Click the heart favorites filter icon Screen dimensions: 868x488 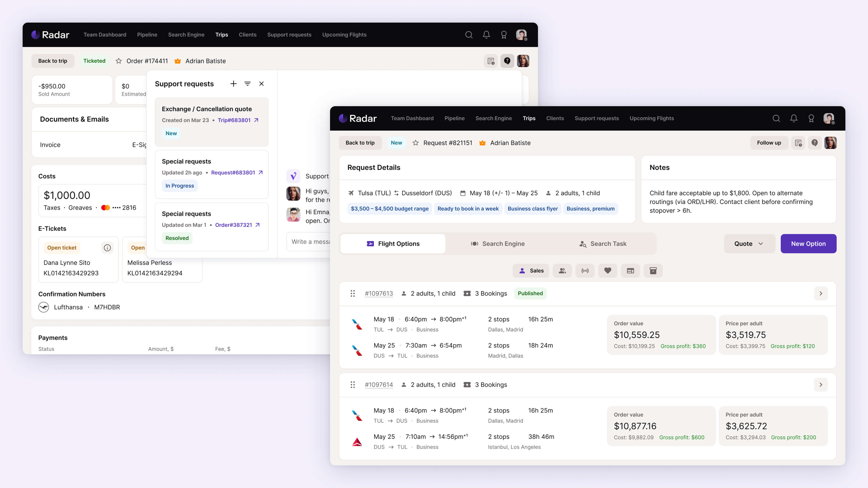608,270
